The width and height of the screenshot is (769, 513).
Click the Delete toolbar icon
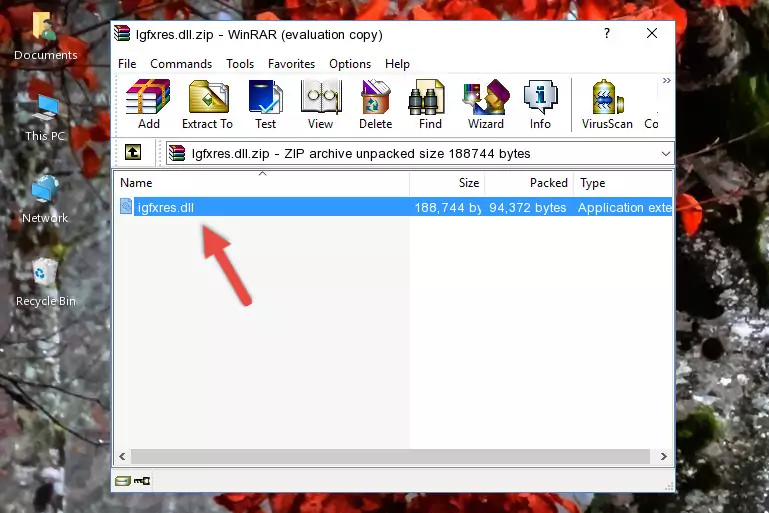(376, 104)
